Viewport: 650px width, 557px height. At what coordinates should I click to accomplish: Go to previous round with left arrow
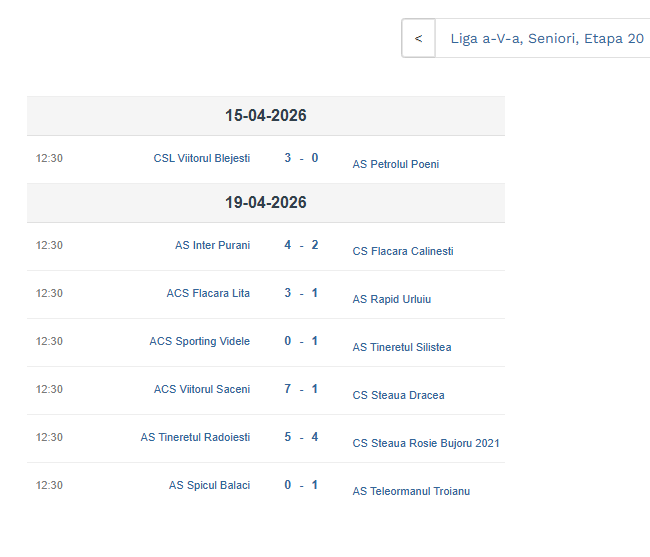coord(418,39)
